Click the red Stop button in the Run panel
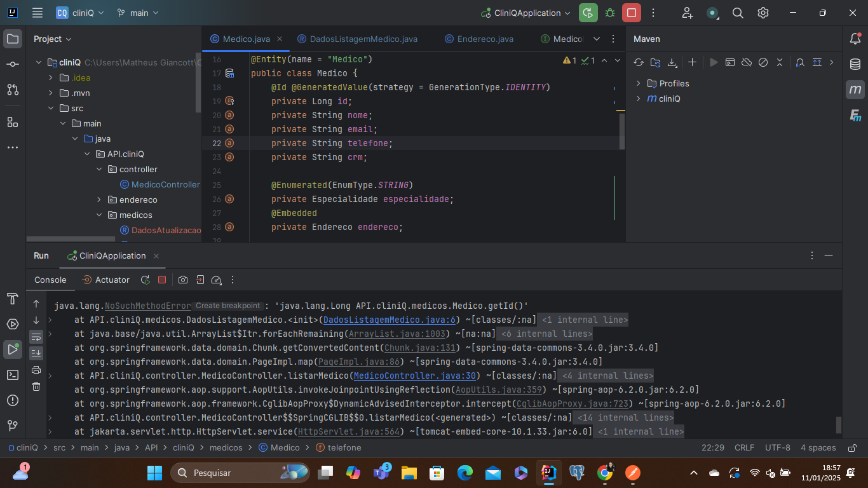The height and width of the screenshot is (488, 868). click(162, 280)
